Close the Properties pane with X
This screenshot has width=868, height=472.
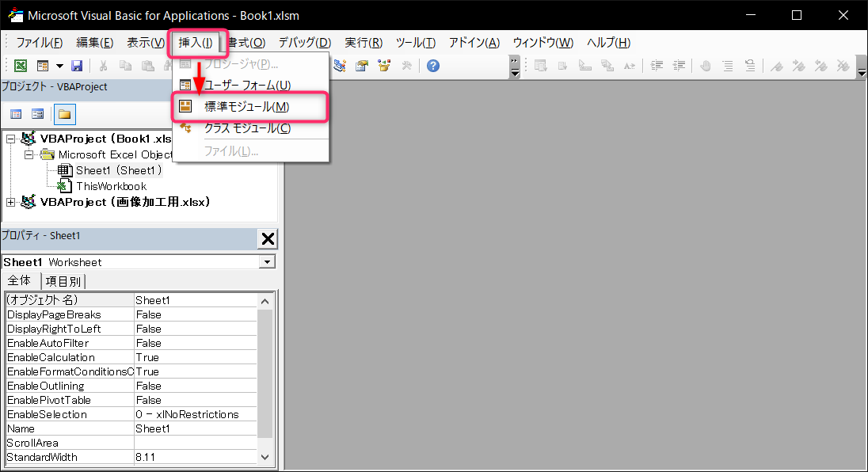coord(268,239)
